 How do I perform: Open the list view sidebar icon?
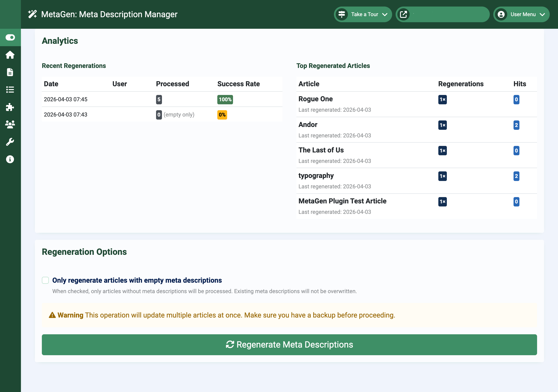tap(10, 90)
